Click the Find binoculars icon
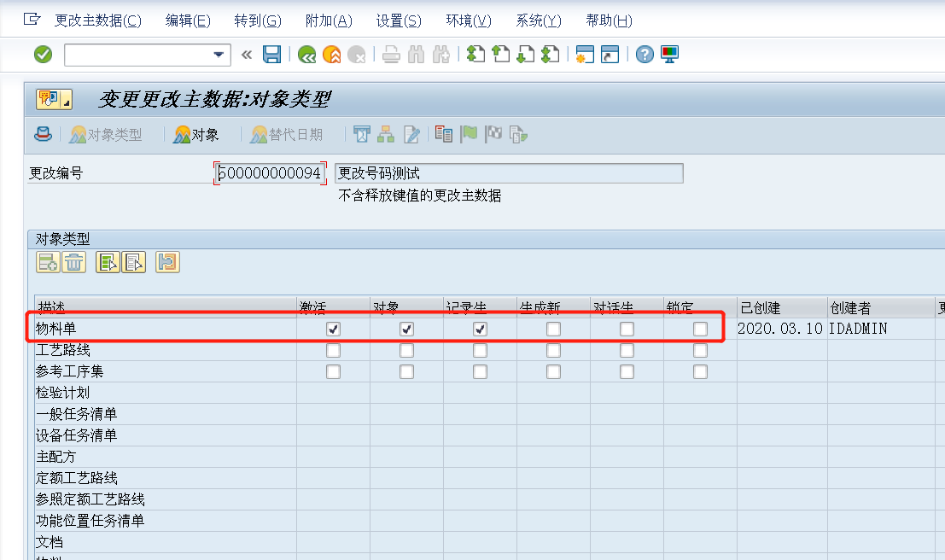The image size is (945, 560). point(416,55)
